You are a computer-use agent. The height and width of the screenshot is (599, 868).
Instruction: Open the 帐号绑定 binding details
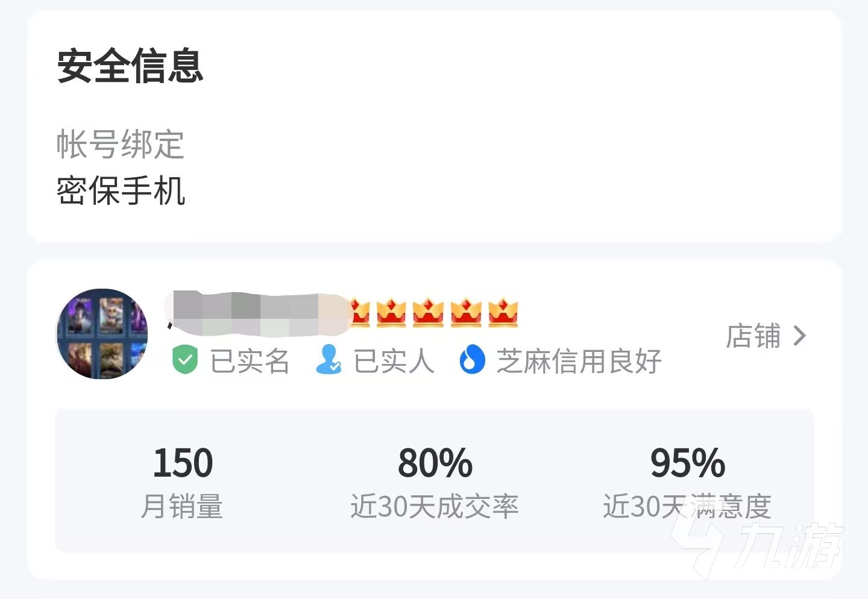[x=119, y=145]
